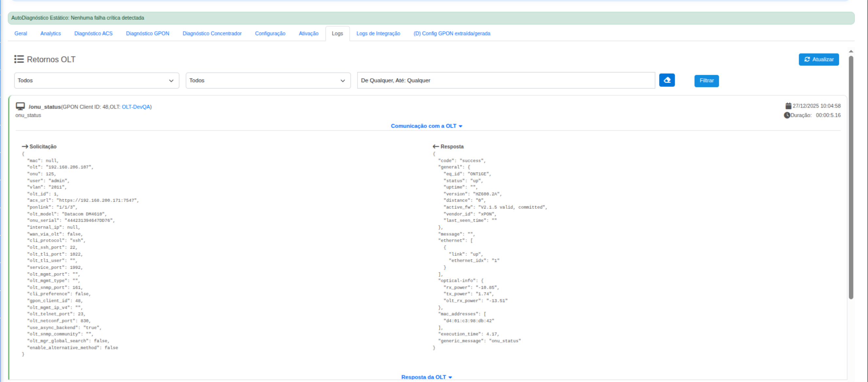868x382 pixels.
Task: Select the Diagnóstico GPON tab
Action: (147, 33)
